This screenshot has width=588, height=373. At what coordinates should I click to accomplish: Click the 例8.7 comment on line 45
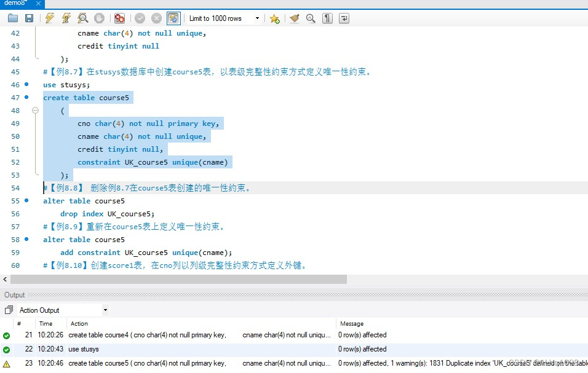tap(207, 72)
